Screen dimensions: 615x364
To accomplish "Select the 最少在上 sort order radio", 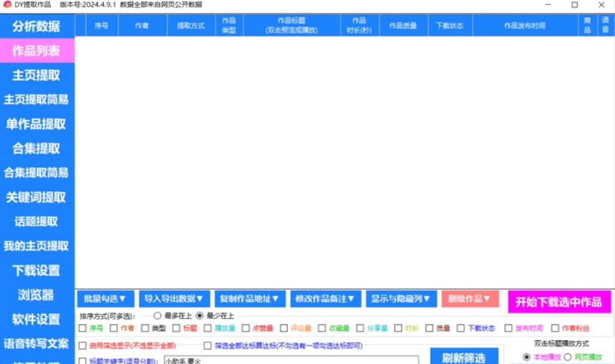I will [x=200, y=315].
